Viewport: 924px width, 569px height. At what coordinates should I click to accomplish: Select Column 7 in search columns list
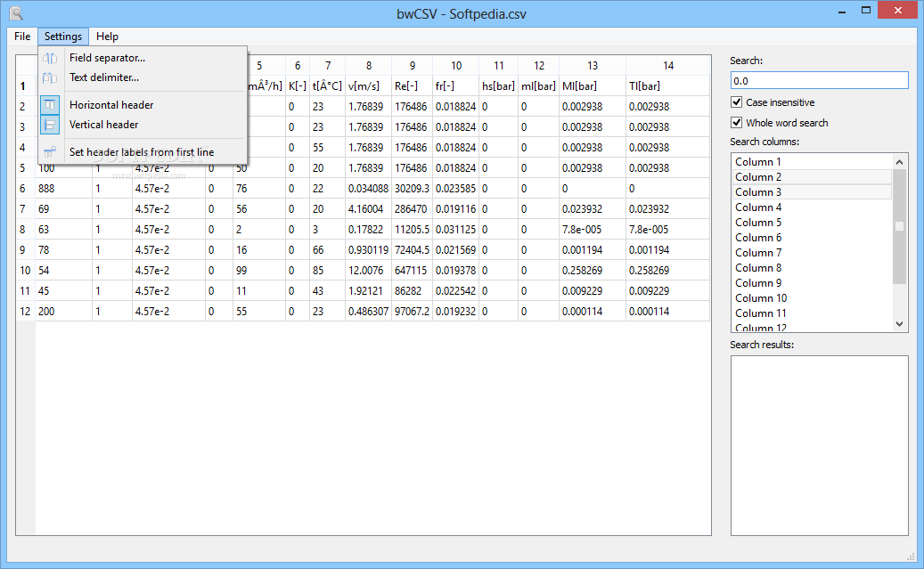812,253
